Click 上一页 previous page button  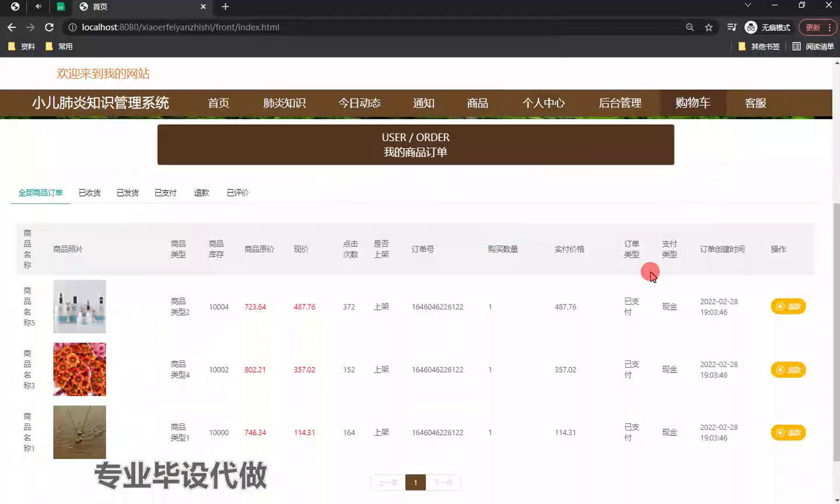coord(388,482)
